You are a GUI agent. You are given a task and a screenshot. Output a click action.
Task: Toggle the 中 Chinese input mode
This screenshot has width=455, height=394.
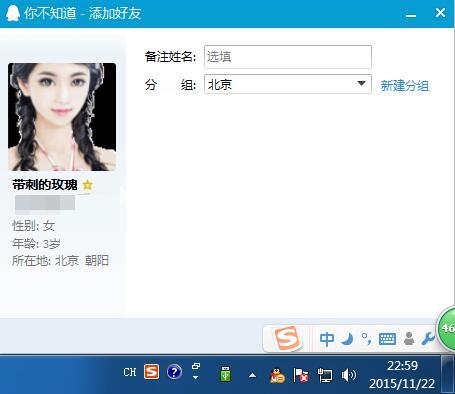pos(326,339)
